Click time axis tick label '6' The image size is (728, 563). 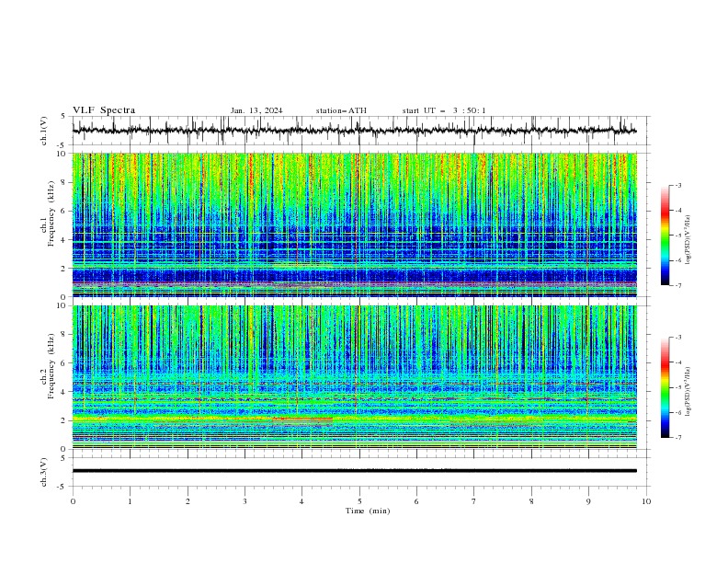pos(416,501)
